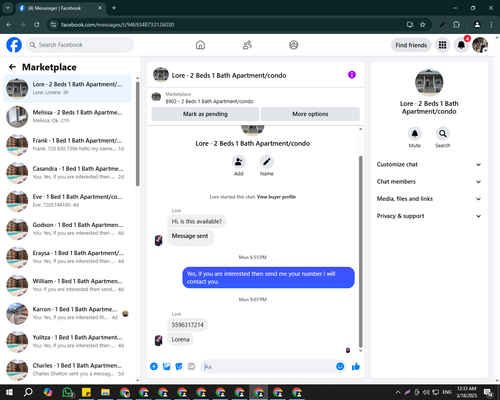Click the chat messages scrollbar
Screen dimensions: 500x400
click(x=360, y=252)
